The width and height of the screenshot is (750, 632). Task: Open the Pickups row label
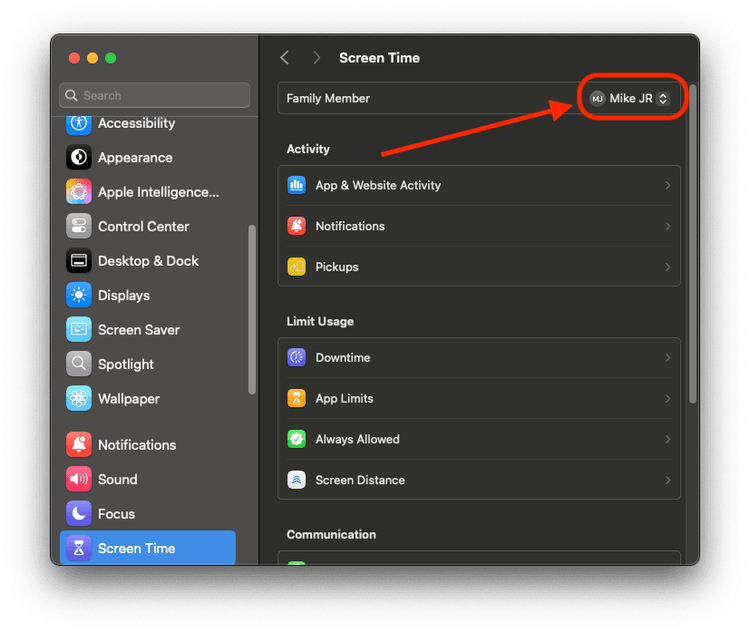(x=337, y=267)
